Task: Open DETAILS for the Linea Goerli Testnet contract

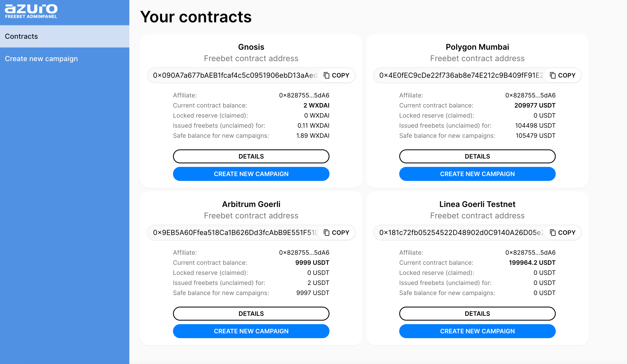Action: (477, 314)
